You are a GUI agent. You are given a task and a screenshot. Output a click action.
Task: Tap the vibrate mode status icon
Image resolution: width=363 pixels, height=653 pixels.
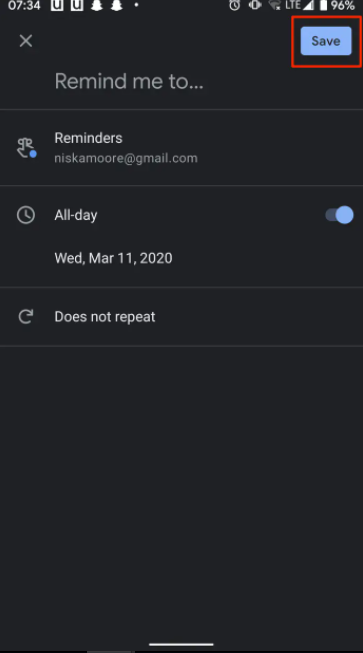click(x=255, y=5)
